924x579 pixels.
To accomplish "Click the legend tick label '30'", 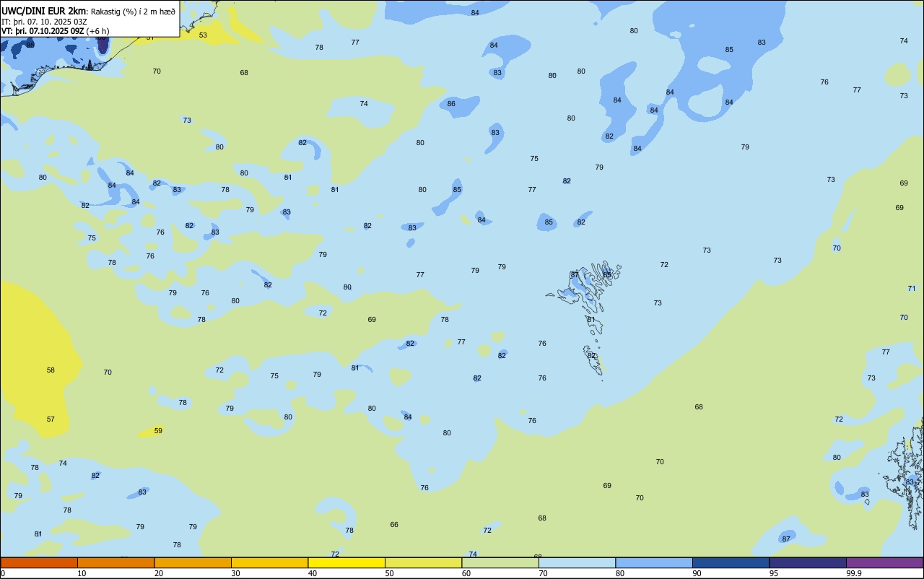I will tap(236, 573).
